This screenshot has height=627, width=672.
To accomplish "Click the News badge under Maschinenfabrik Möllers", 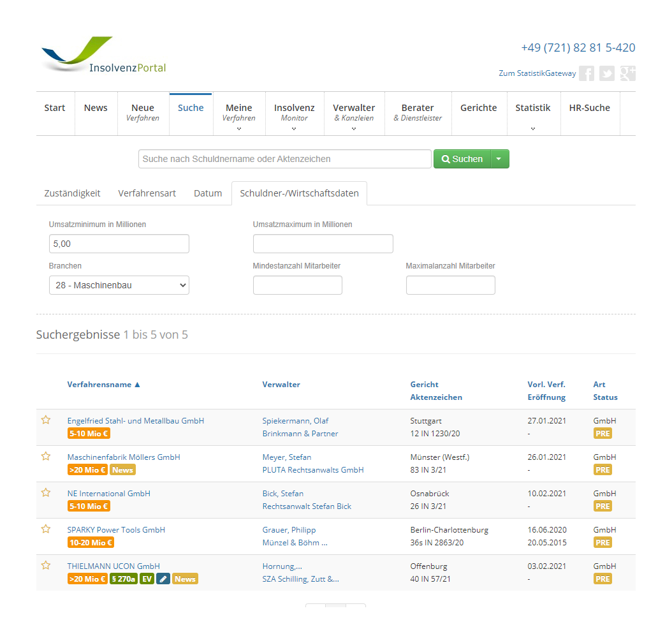I will click(x=122, y=470).
